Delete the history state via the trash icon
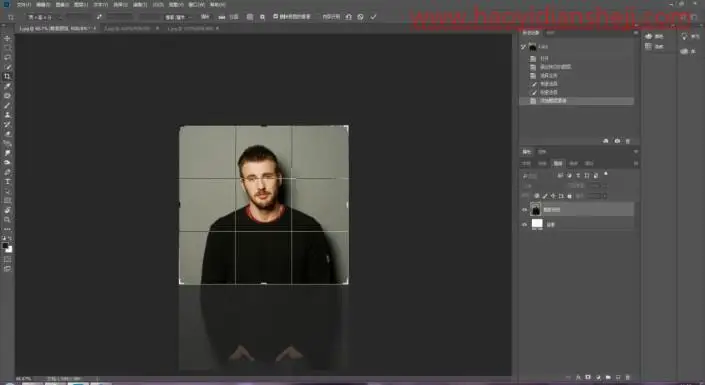This screenshot has height=385, width=705. click(x=628, y=141)
